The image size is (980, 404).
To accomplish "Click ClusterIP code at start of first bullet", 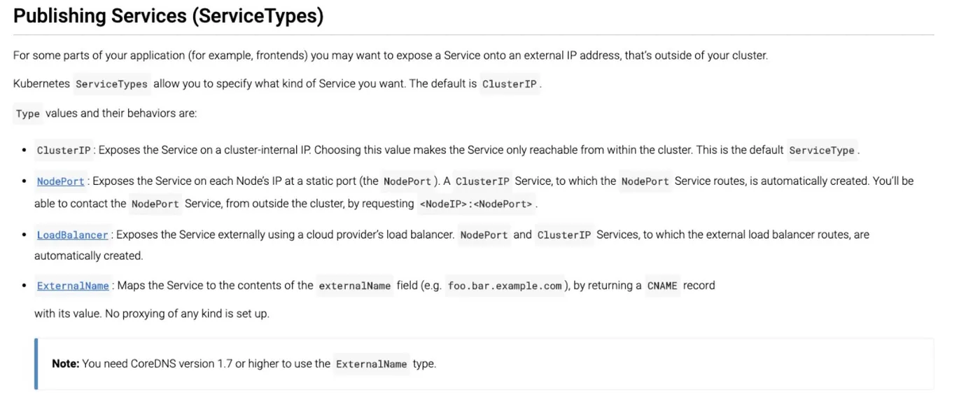I will click(x=64, y=151).
